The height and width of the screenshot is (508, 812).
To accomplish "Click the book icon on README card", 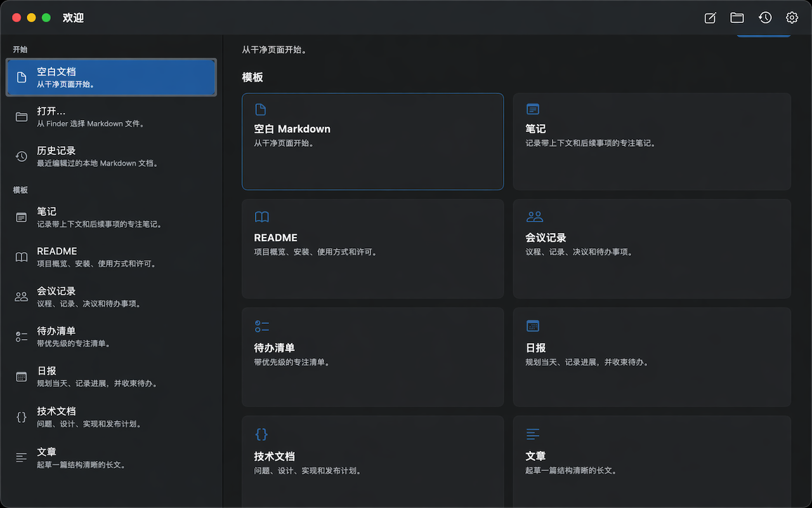I will pyautogui.click(x=261, y=217).
